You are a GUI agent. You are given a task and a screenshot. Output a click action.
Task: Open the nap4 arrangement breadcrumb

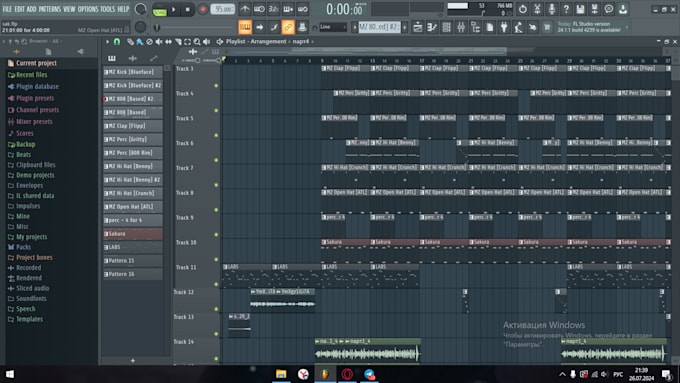[301, 42]
